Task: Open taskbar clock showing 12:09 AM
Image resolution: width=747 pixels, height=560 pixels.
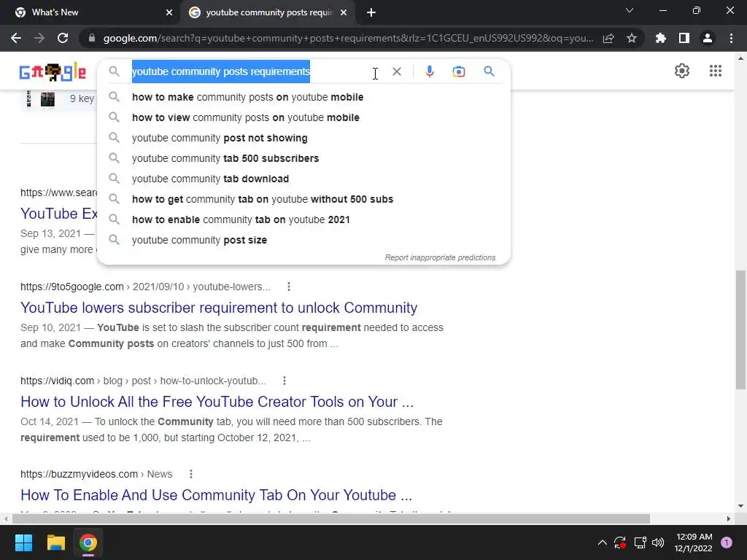Action: pyautogui.click(x=694, y=542)
